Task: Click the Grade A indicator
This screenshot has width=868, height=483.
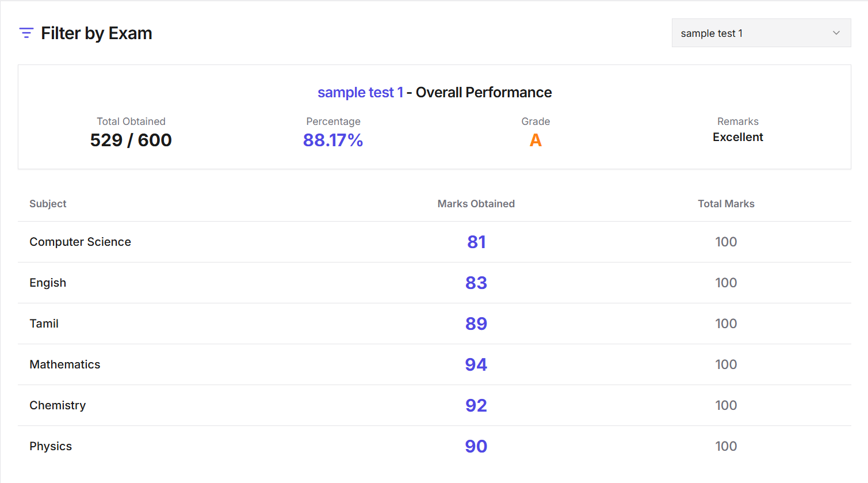Action: [536, 139]
